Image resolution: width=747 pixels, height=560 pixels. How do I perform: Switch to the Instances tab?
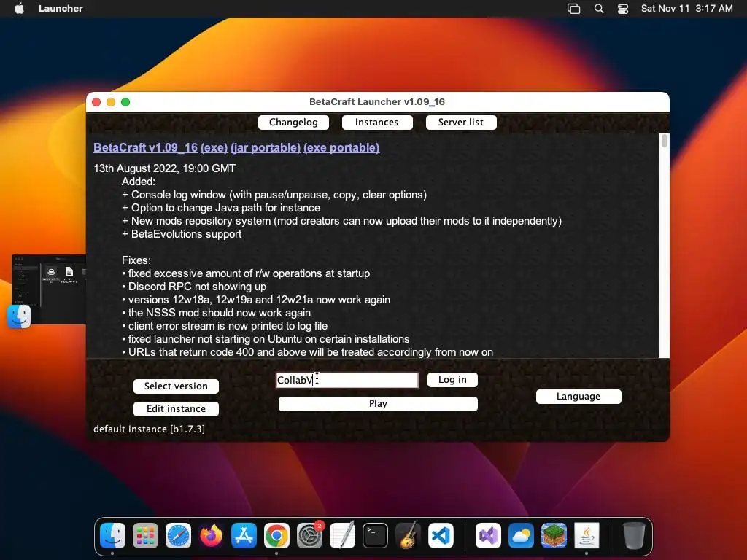[x=377, y=122]
